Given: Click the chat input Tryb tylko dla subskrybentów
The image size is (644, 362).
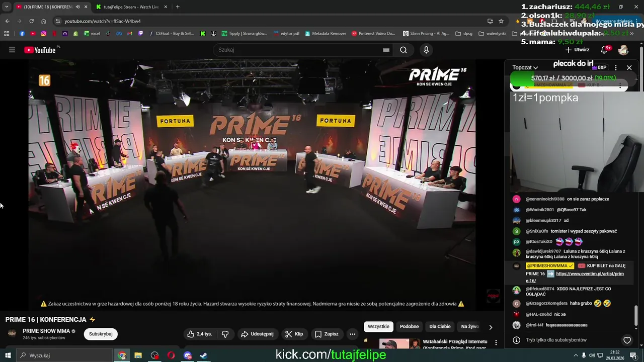Looking at the screenshot, I should click(556, 340).
